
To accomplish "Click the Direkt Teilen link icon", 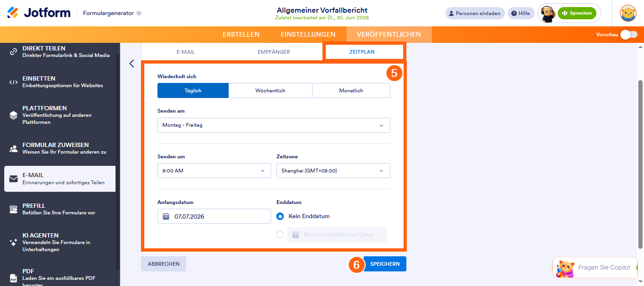I will [x=13, y=52].
